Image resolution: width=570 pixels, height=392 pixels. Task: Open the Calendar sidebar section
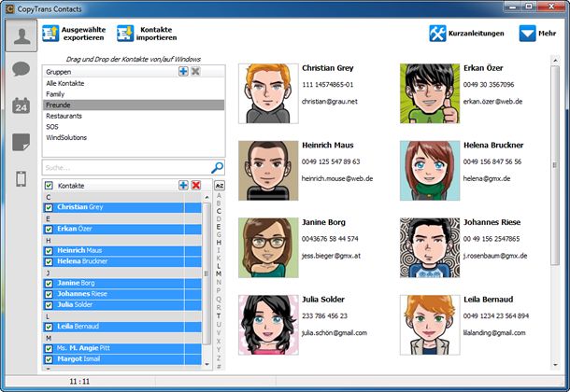(21, 105)
